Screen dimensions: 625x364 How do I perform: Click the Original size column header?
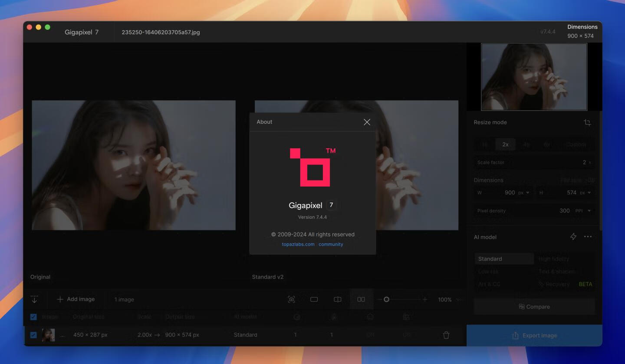89,317
